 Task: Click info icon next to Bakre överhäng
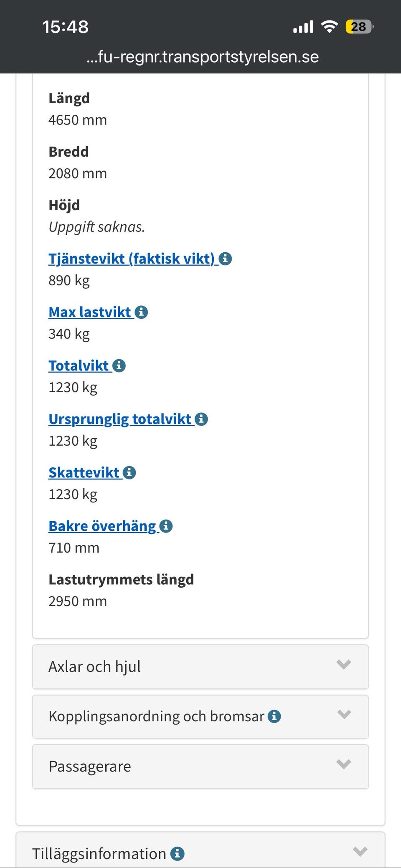166,526
